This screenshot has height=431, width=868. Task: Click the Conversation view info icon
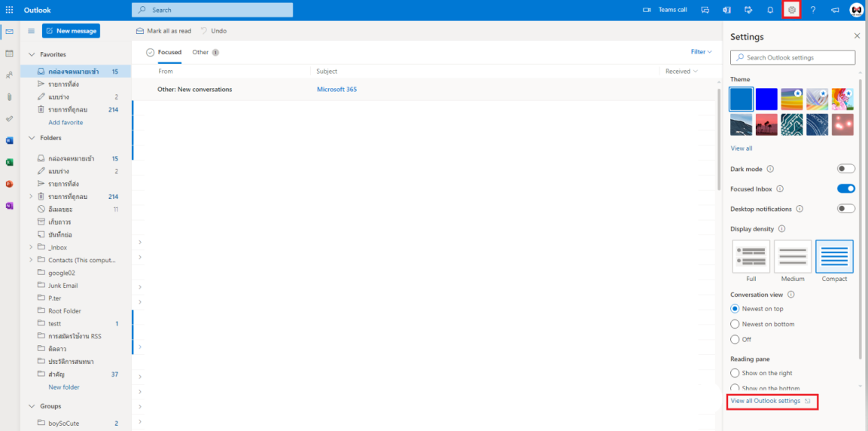coord(791,295)
